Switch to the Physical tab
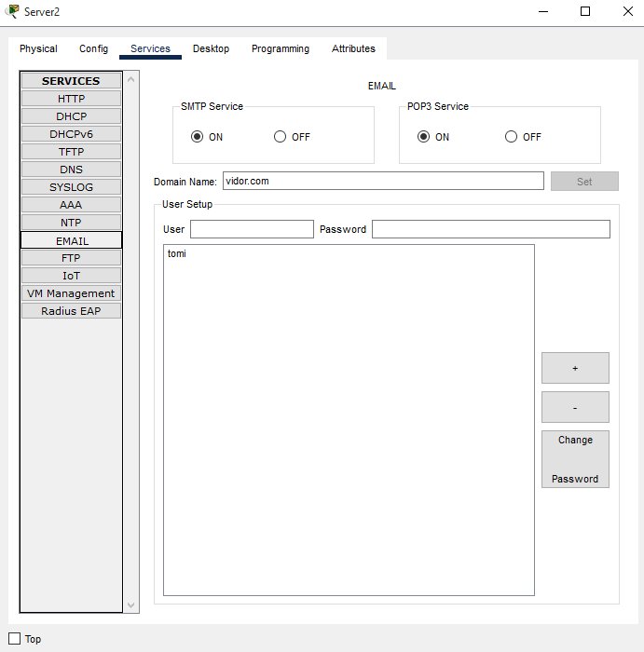 [38, 48]
